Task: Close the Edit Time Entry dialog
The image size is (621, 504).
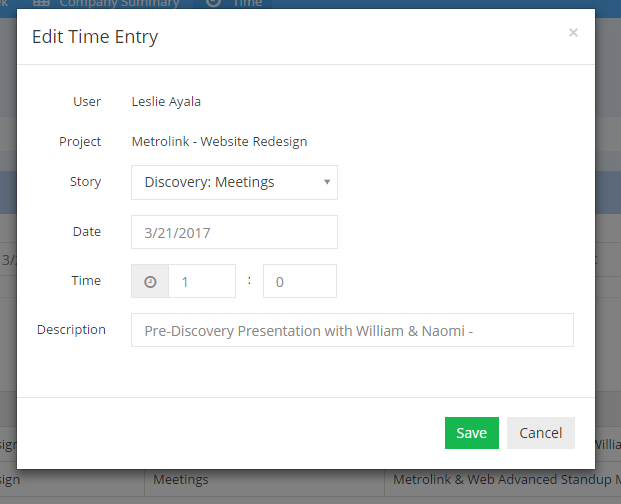Action: click(573, 33)
